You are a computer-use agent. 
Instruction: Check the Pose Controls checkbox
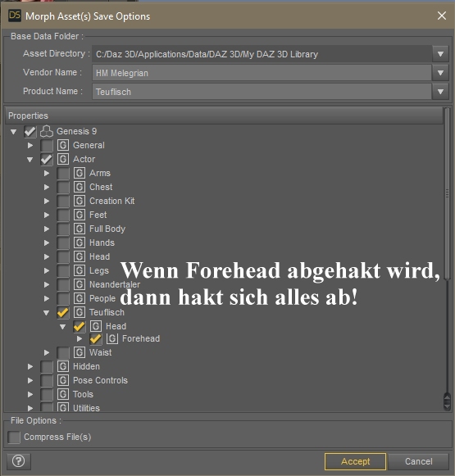[47, 380]
